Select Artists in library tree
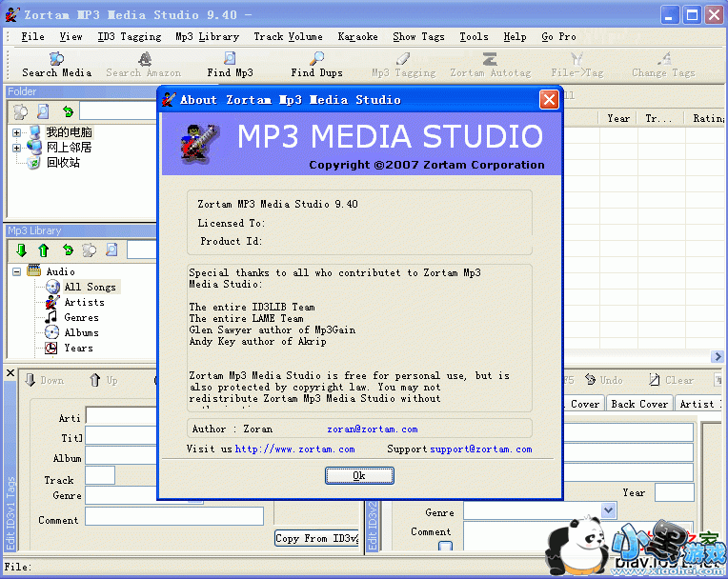The height and width of the screenshot is (579, 728). [x=84, y=302]
